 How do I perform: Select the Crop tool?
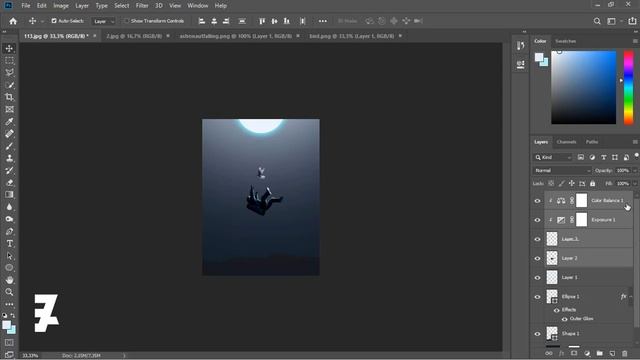pos(9,97)
